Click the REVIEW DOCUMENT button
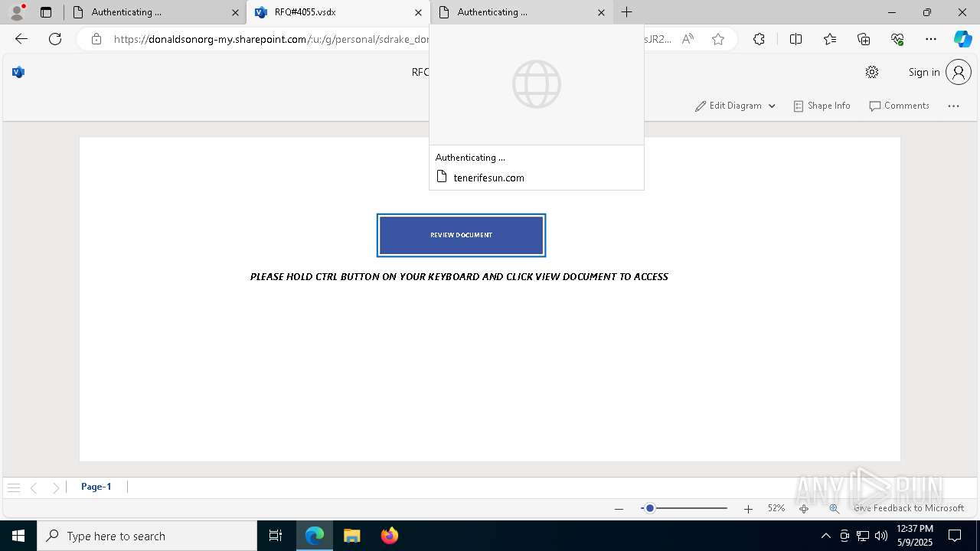Screen dimensions: 980x551 click(x=461, y=235)
